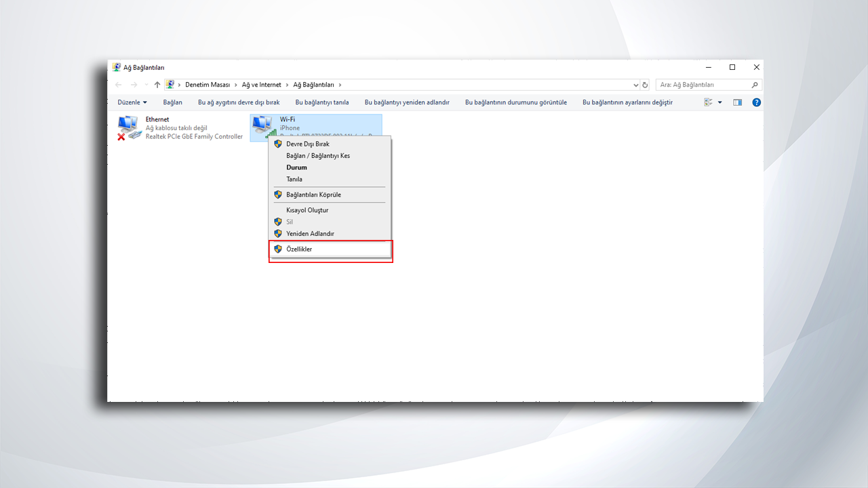Click the shield icon beside Yeniden Adlandır
Image resolution: width=868 pixels, height=488 pixels.
click(278, 234)
